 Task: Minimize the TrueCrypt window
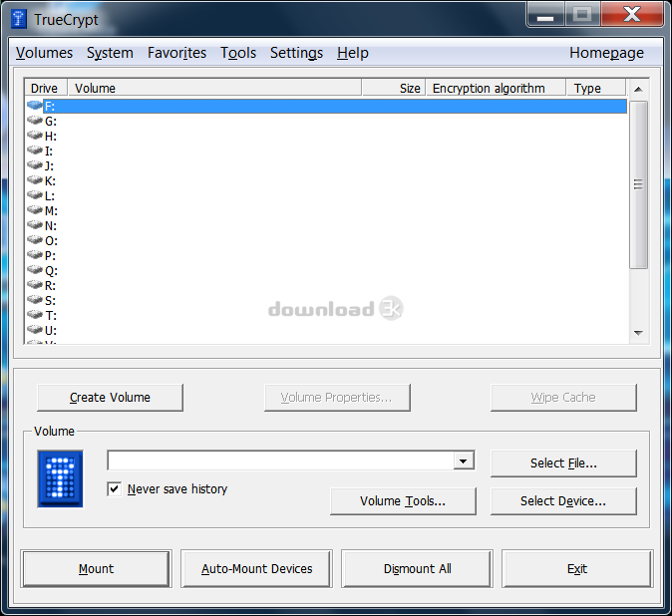tap(545, 15)
